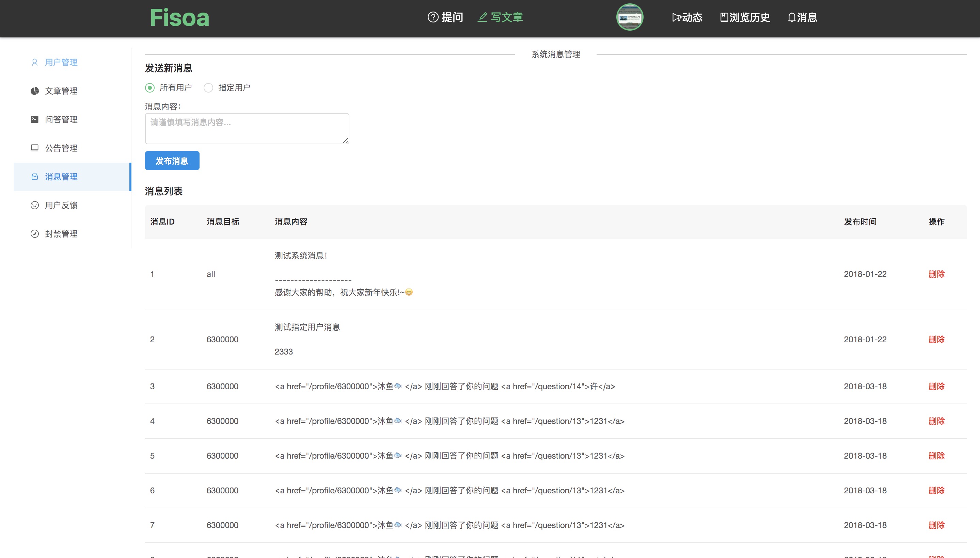Click the Q&A management terminal icon
Screen dimensions: 980x558
tap(34, 119)
